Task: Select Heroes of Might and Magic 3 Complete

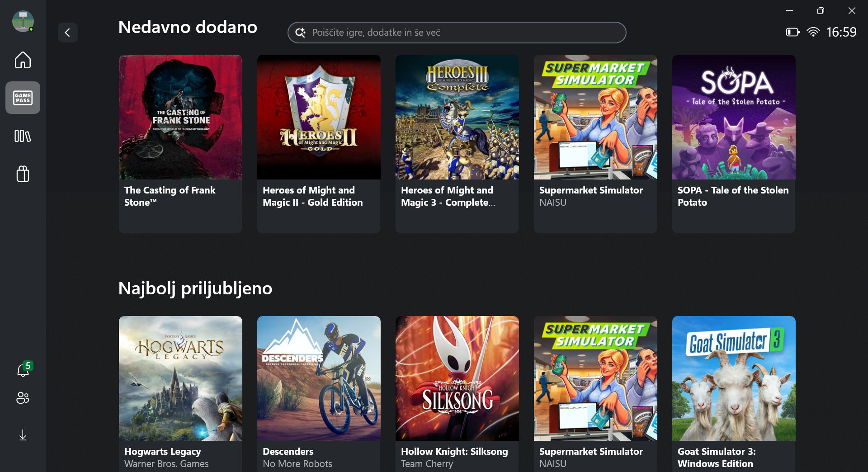Action: (457, 144)
